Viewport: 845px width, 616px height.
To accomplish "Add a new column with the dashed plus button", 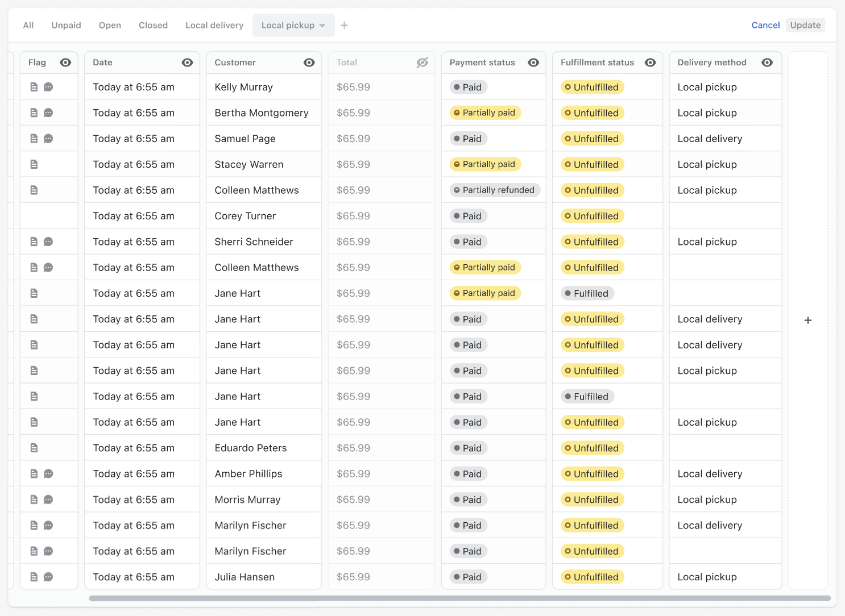I will 807,320.
